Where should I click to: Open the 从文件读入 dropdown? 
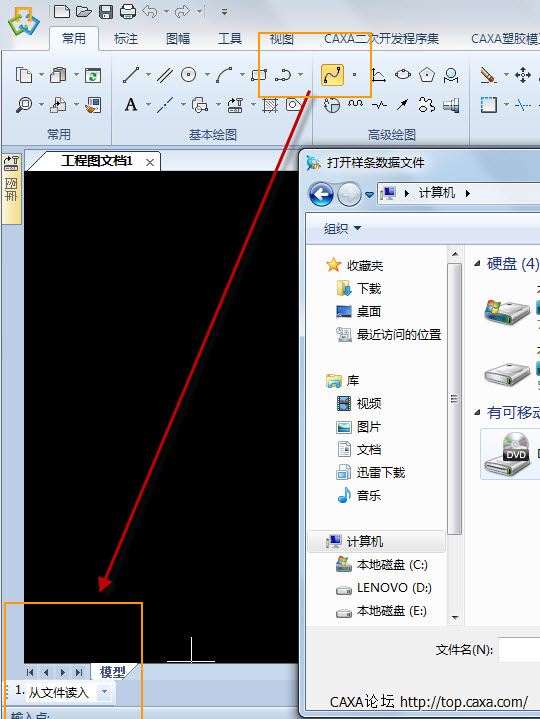point(105,691)
